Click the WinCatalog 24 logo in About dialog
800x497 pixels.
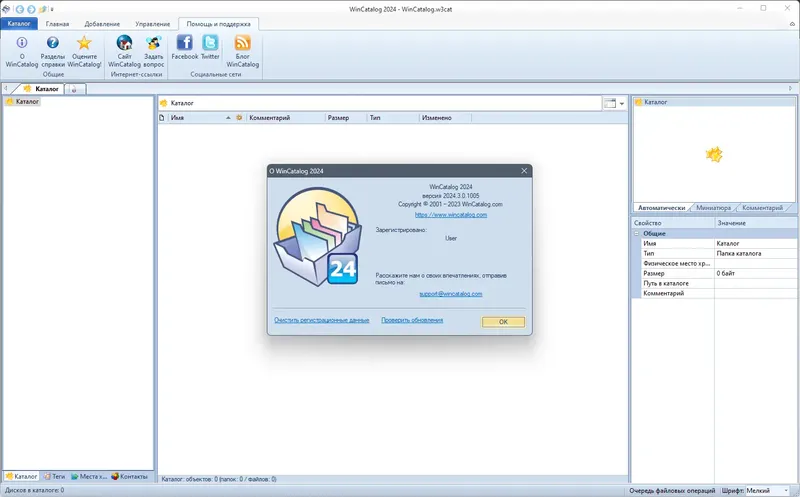click(x=318, y=236)
